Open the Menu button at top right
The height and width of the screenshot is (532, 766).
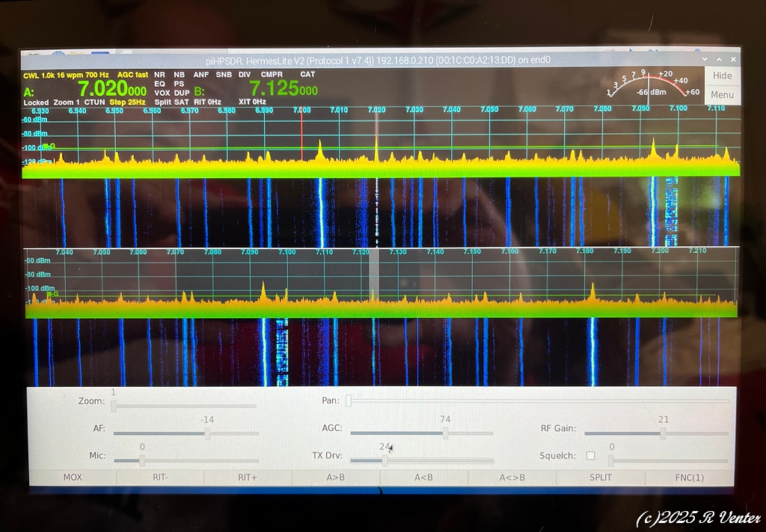[x=722, y=95]
